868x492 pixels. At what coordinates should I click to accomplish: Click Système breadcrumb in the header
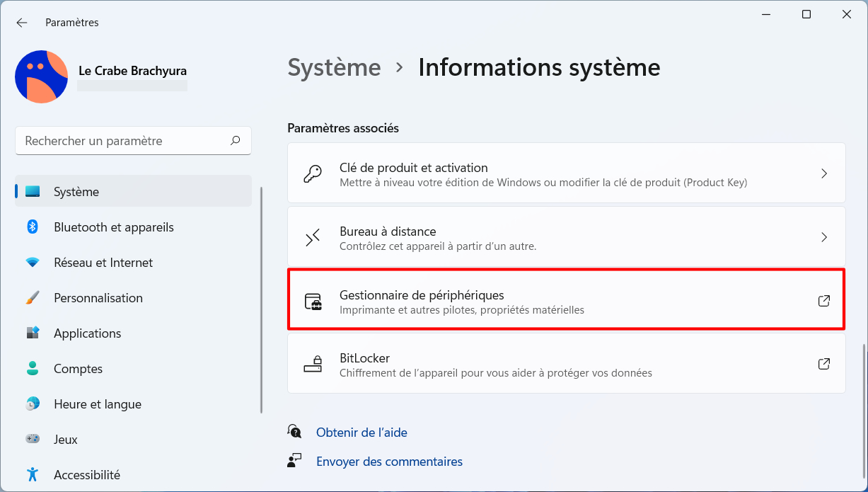(x=334, y=68)
